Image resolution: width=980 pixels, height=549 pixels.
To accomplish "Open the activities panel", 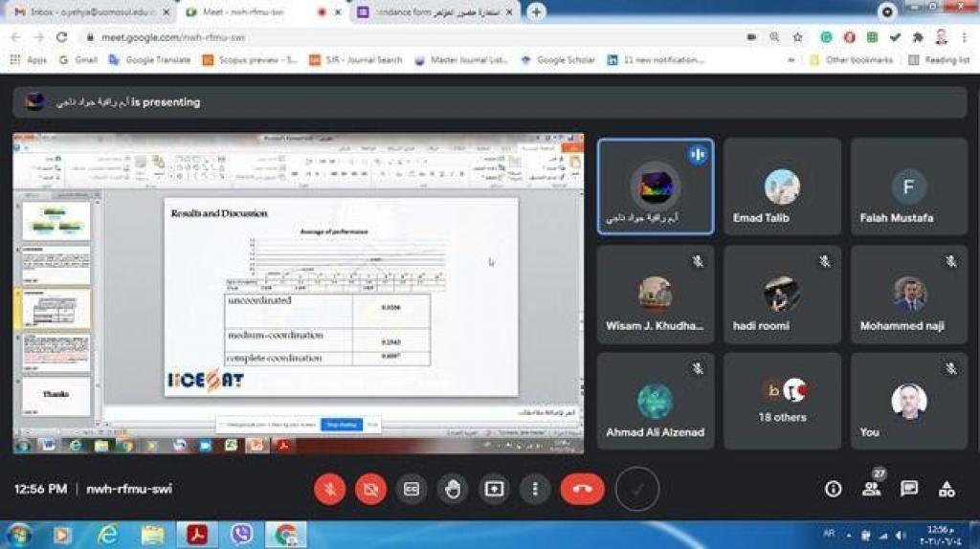I will click(947, 489).
